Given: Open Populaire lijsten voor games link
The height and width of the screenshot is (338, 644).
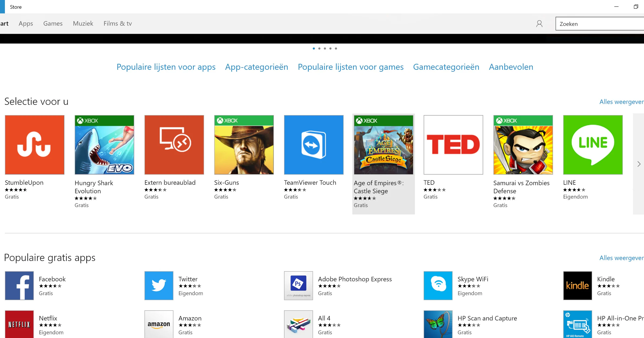Looking at the screenshot, I should (351, 67).
